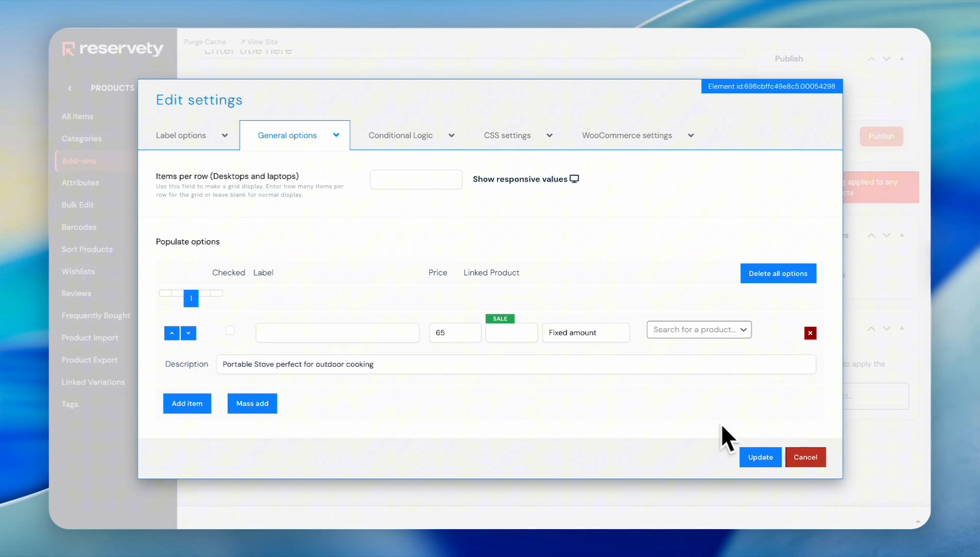Open the WooCommerce settings tab
The height and width of the screenshot is (557, 980).
tap(637, 135)
